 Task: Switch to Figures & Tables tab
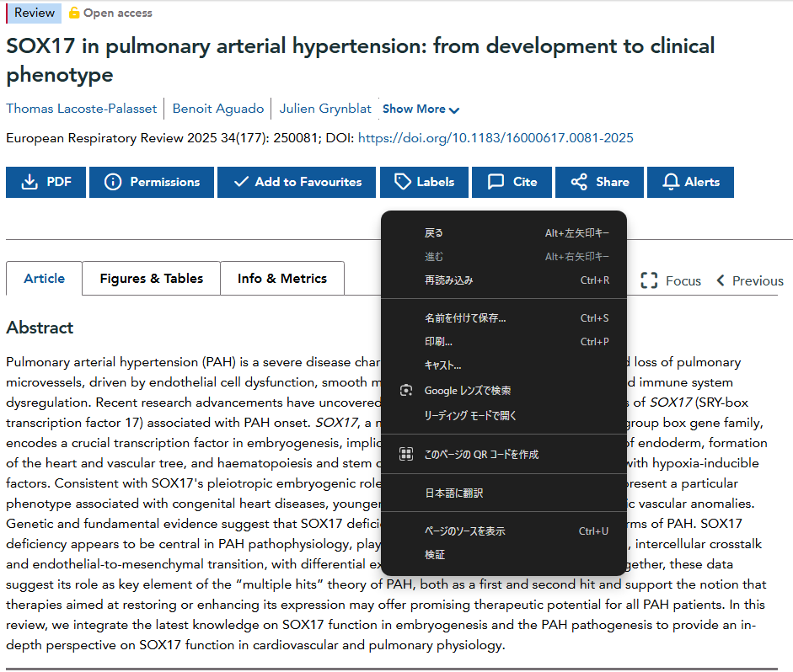pyautogui.click(x=151, y=279)
